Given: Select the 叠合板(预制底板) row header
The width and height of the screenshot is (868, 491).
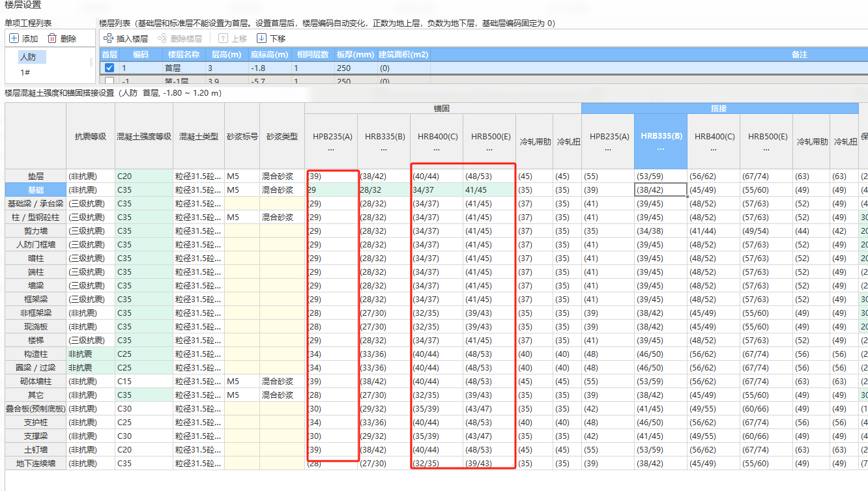Looking at the screenshot, I should click(36, 408).
